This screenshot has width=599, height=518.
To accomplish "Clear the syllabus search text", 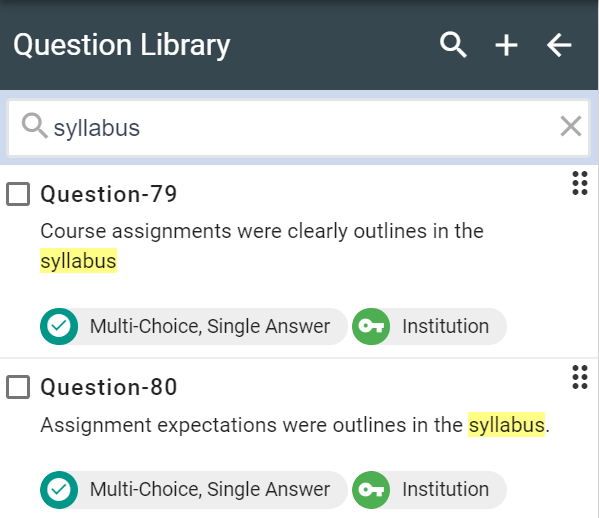I will 571,126.
